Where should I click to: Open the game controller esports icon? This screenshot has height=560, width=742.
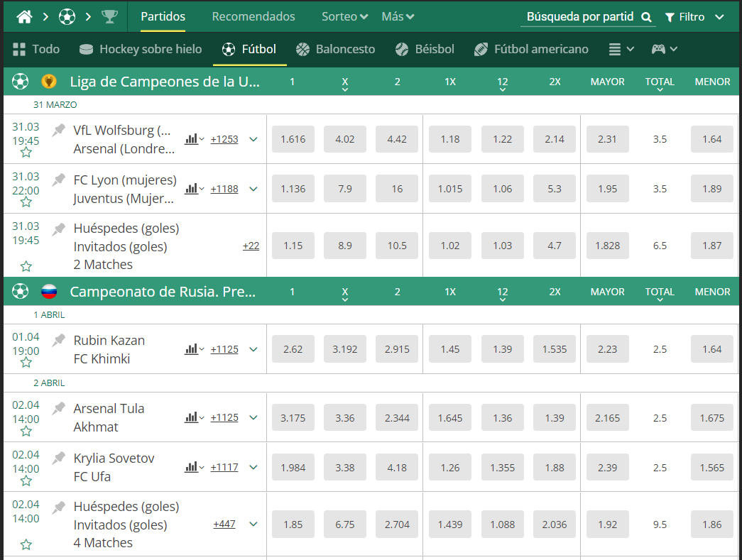point(658,49)
